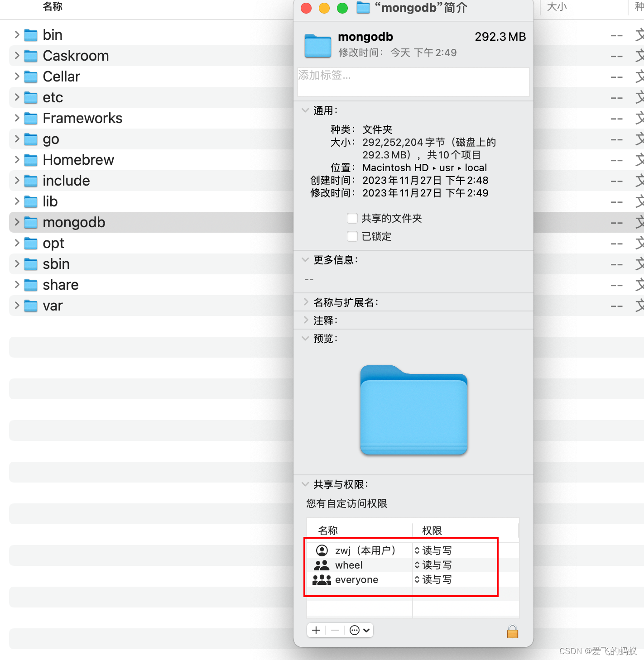Click the etc folder icon
Viewport: 644px width, 660px height.
tap(31, 97)
